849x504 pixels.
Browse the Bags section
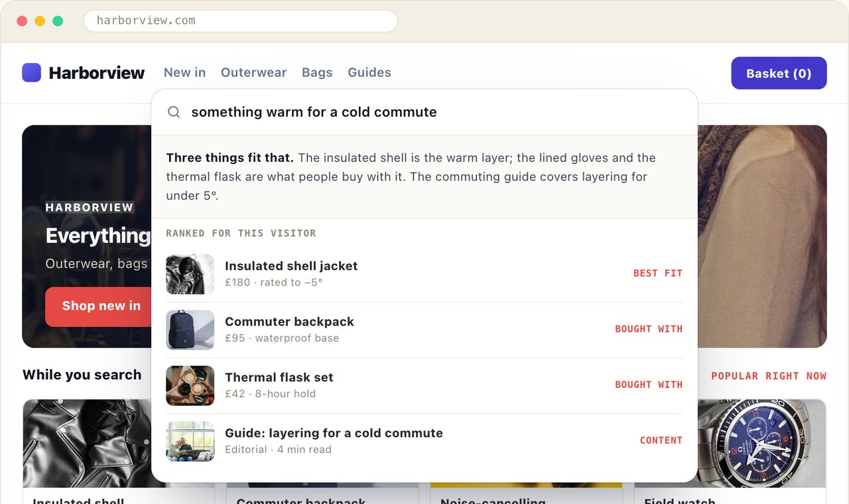[317, 72]
